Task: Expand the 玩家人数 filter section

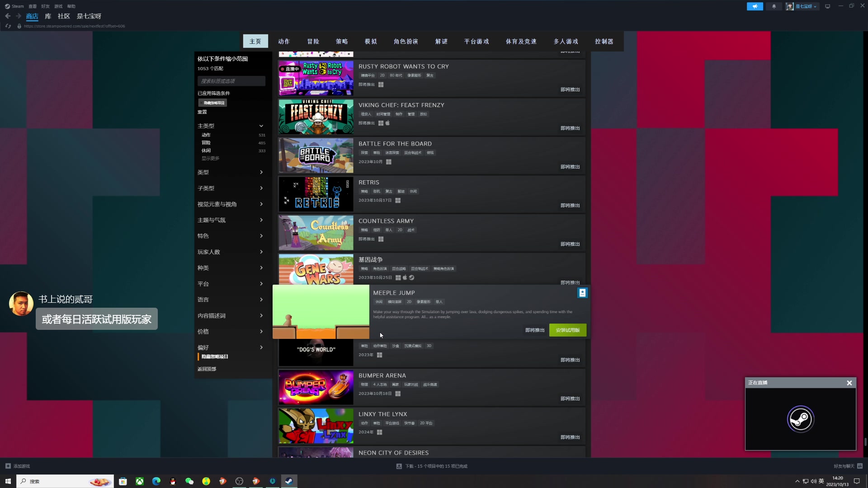Action: (231, 252)
